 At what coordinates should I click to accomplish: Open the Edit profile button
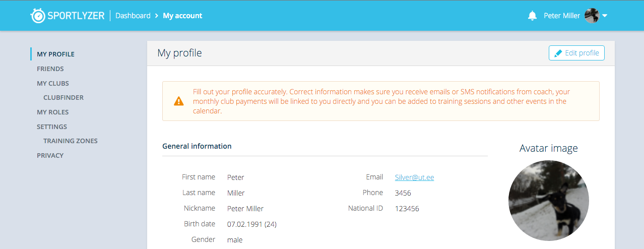click(x=576, y=53)
